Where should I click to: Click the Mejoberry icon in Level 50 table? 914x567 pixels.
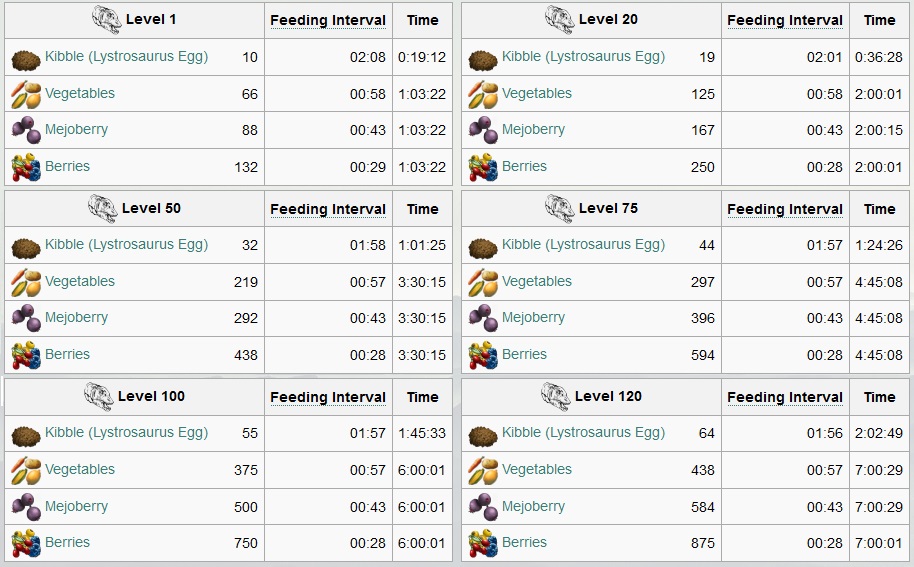(x=26, y=318)
